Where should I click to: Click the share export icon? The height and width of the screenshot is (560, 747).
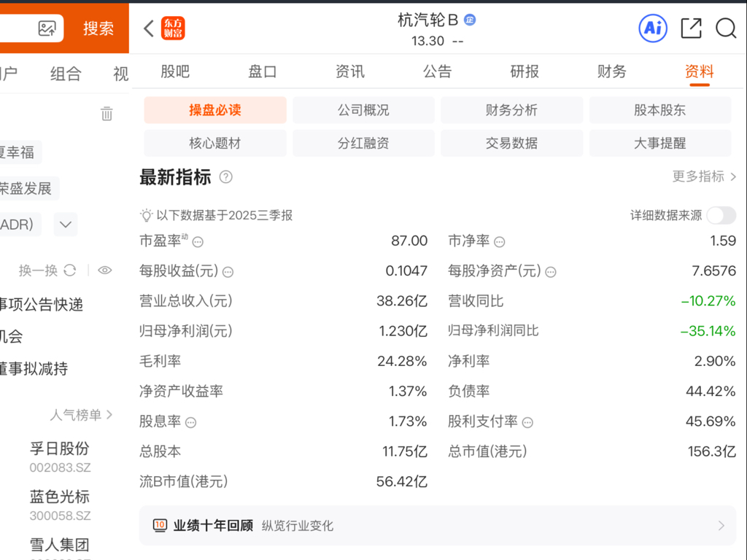[692, 28]
